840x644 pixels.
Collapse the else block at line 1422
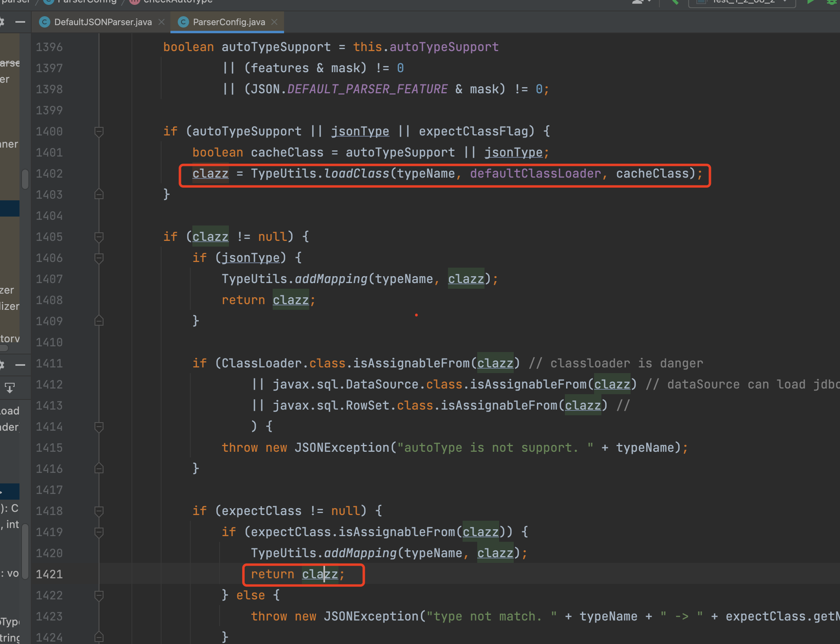(x=99, y=595)
